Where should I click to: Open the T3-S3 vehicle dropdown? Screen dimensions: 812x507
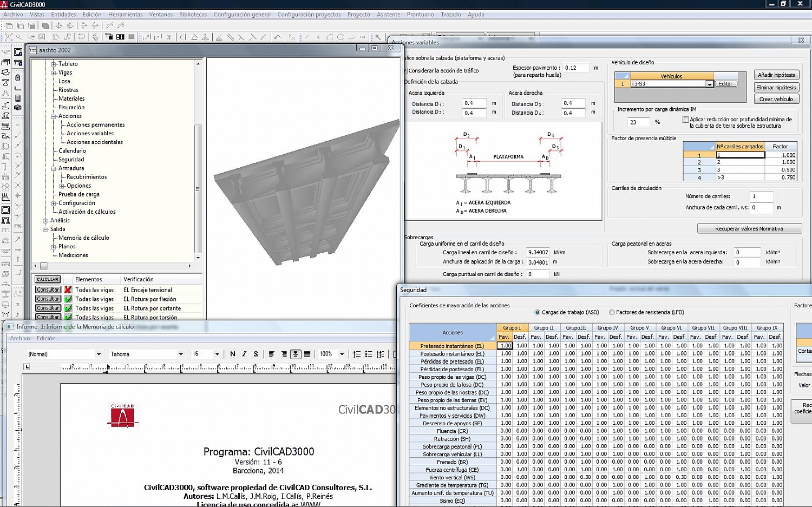pyautogui.click(x=709, y=84)
